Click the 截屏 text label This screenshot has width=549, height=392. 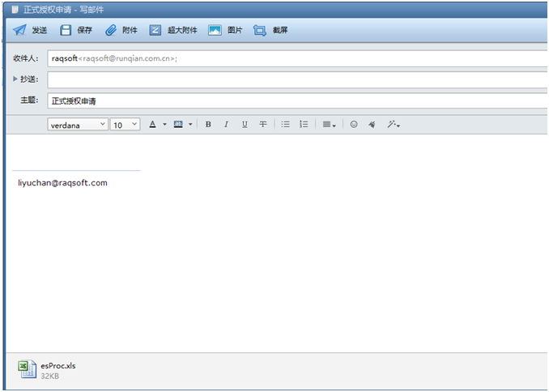tap(280, 30)
